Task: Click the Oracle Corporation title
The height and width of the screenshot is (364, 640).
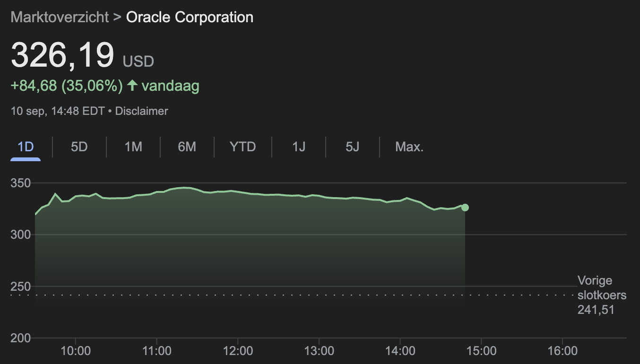Action: coord(190,17)
